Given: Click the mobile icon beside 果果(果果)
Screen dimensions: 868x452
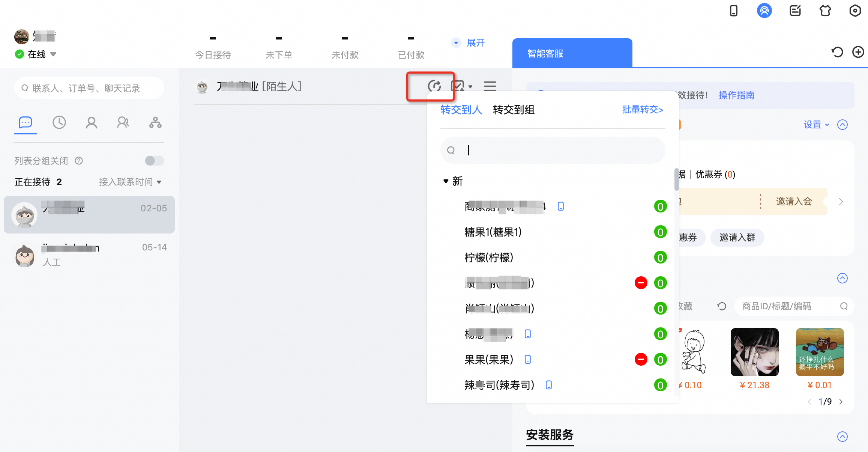Looking at the screenshot, I should click(528, 359).
